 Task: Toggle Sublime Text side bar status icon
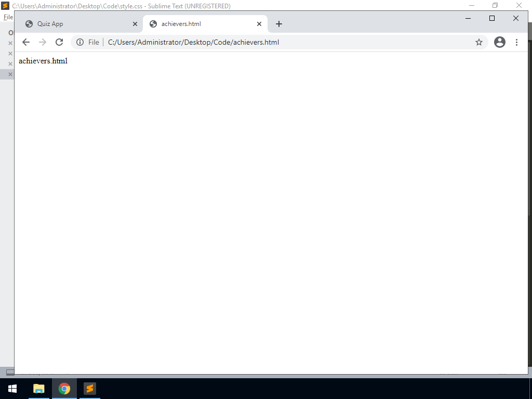[10, 373]
